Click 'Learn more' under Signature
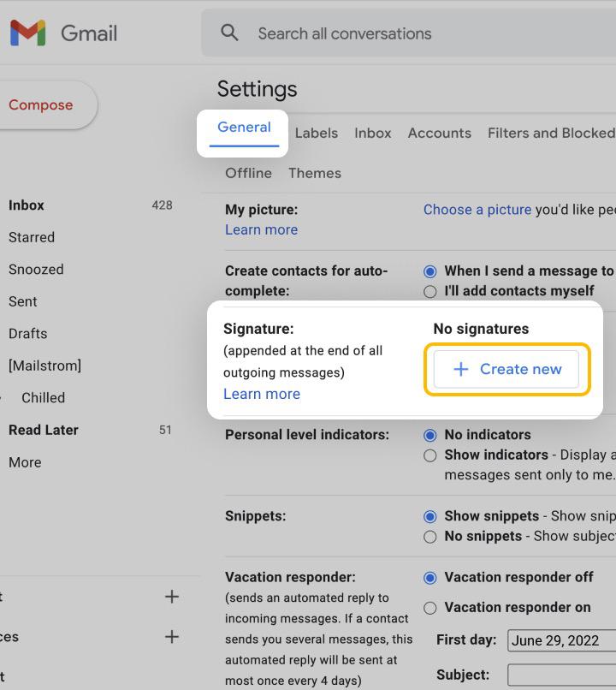 [261, 394]
